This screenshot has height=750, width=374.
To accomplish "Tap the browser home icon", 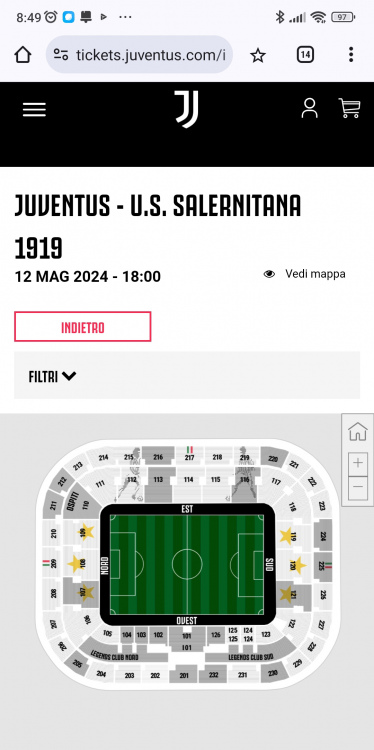I will 22,55.
